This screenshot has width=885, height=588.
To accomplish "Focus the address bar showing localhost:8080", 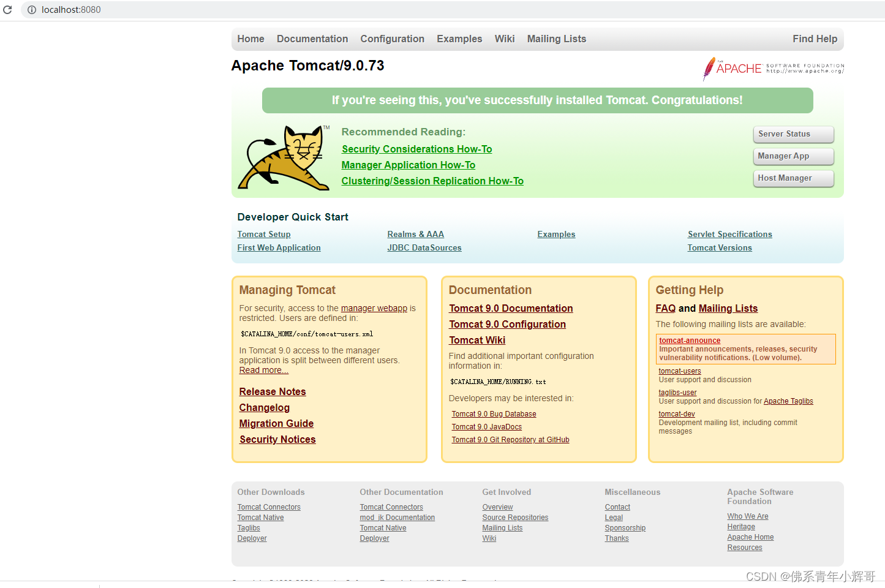I will click(x=453, y=10).
